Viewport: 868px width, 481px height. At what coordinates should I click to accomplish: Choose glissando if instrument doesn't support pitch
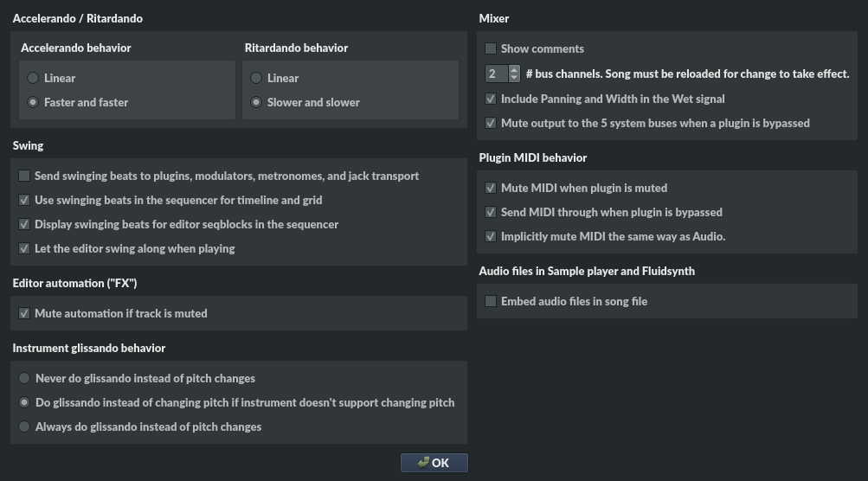[x=24, y=402]
